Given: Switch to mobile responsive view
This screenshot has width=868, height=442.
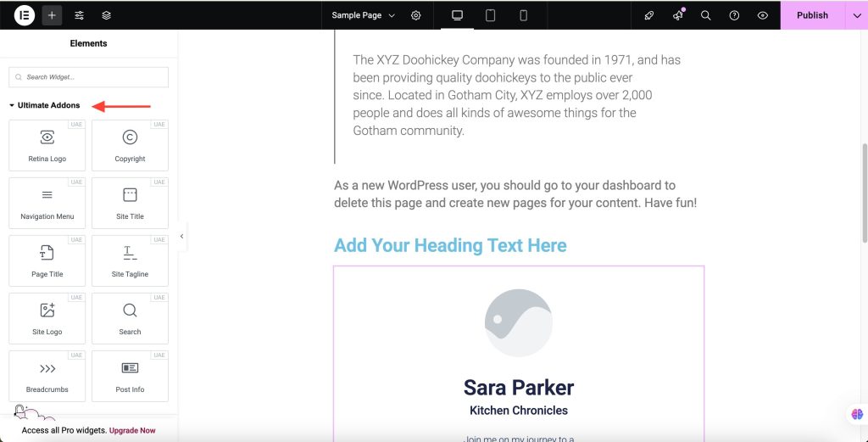Looking at the screenshot, I should click(x=523, y=15).
